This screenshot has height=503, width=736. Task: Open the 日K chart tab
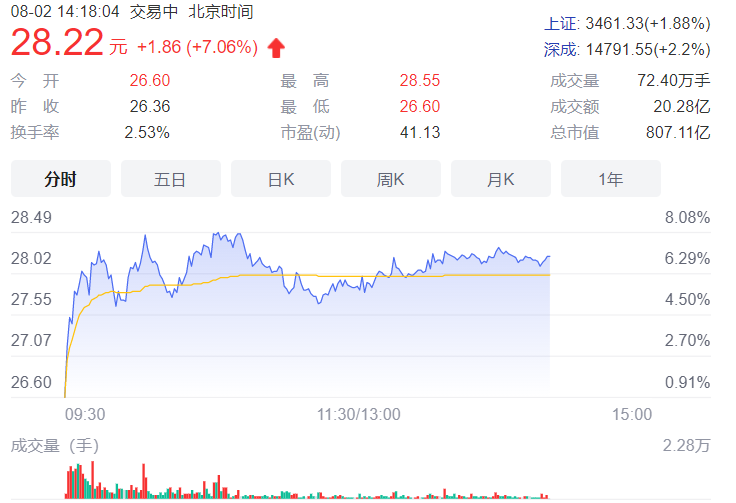pyautogui.click(x=281, y=179)
